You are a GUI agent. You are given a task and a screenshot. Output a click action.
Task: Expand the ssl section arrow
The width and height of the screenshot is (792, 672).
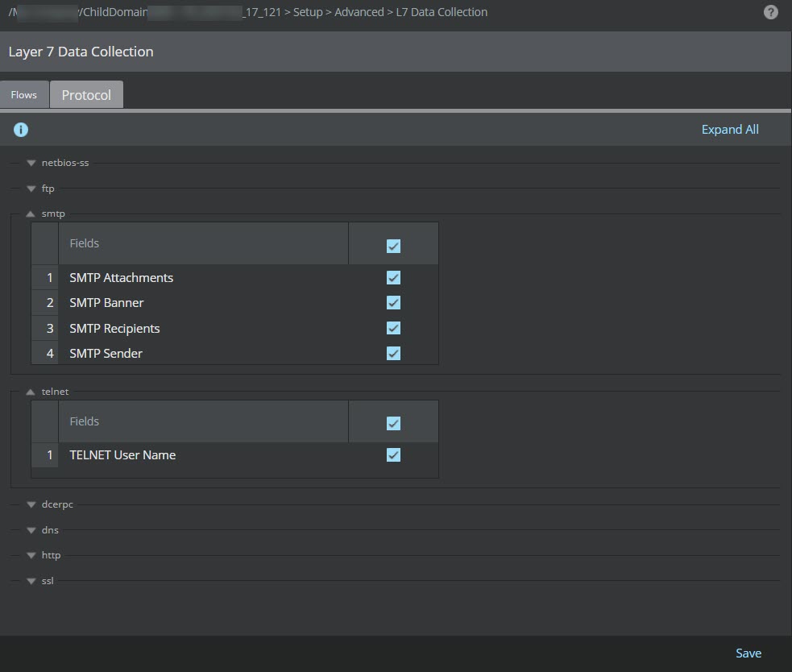point(31,581)
